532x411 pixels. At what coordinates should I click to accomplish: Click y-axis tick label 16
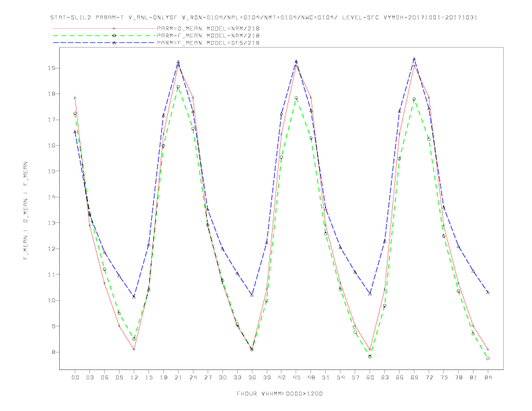point(52,146)
